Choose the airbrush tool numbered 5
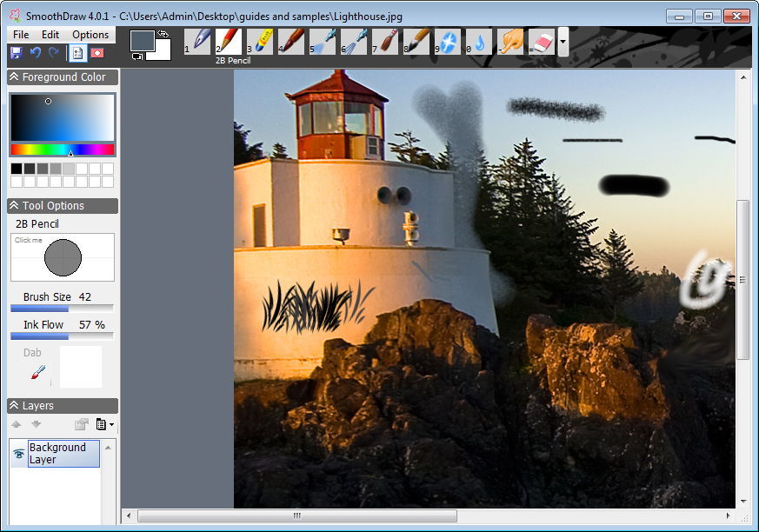759x532 pixels. pos(323,42)
